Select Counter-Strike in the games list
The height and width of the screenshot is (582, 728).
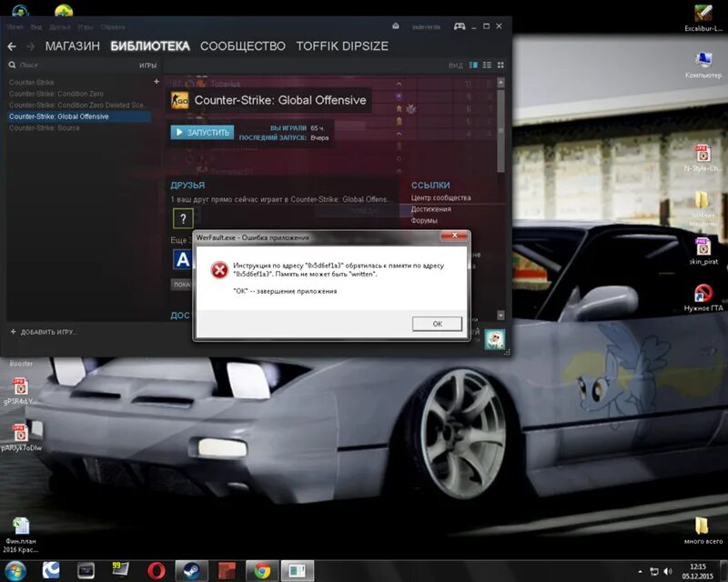point(32,82)
